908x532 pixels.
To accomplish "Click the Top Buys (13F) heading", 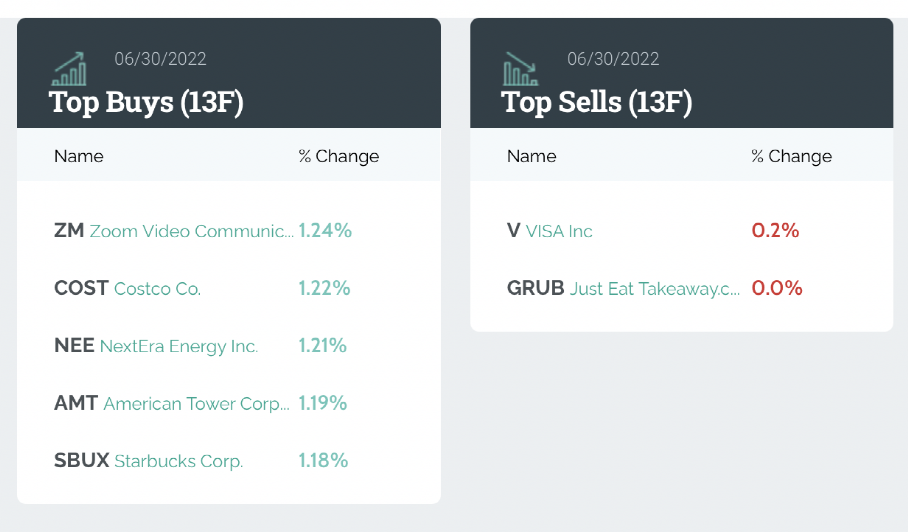I will tap(147, 102).
